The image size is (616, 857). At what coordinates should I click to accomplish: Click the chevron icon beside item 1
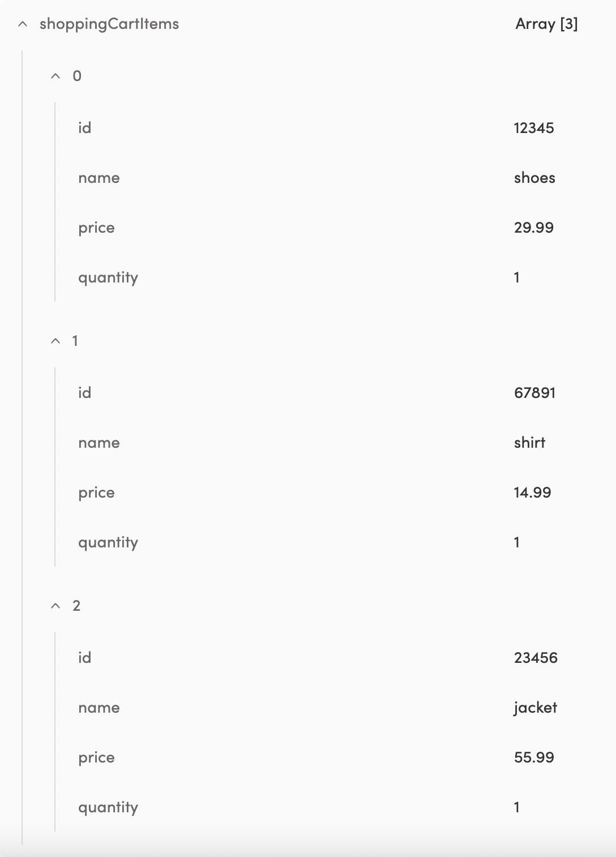(x=55, y=340)
